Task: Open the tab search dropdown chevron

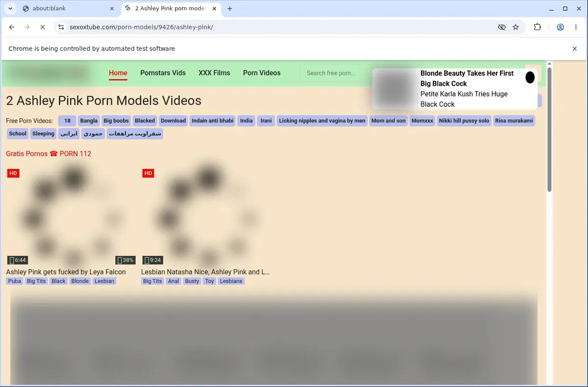Action: click(x=10, y=8)
